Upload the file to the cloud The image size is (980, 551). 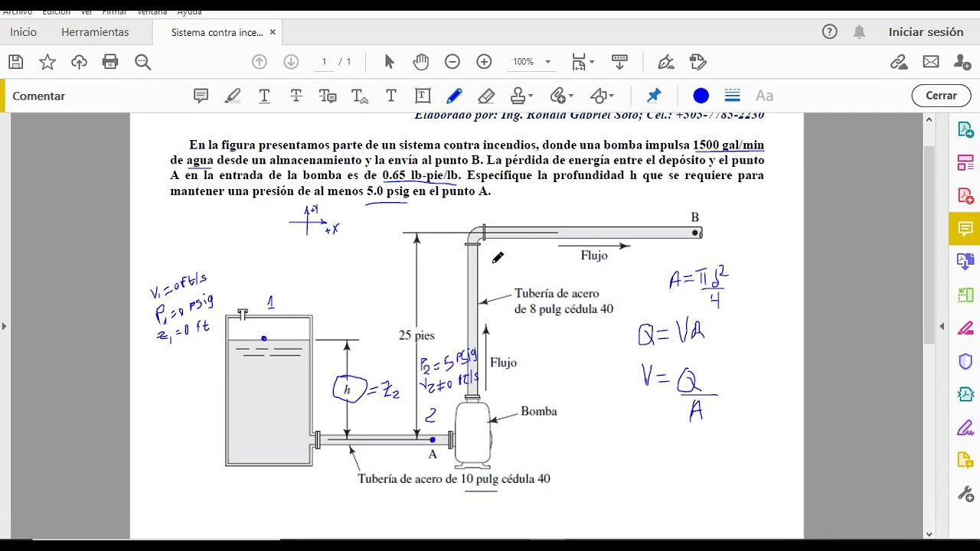79,62
